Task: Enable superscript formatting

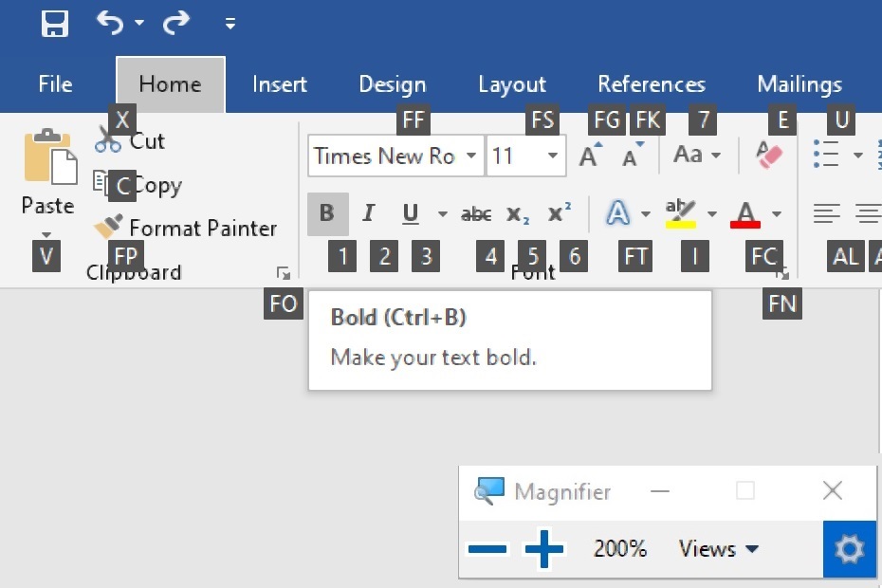Action: pyautogui.click(x=557, y=212)
